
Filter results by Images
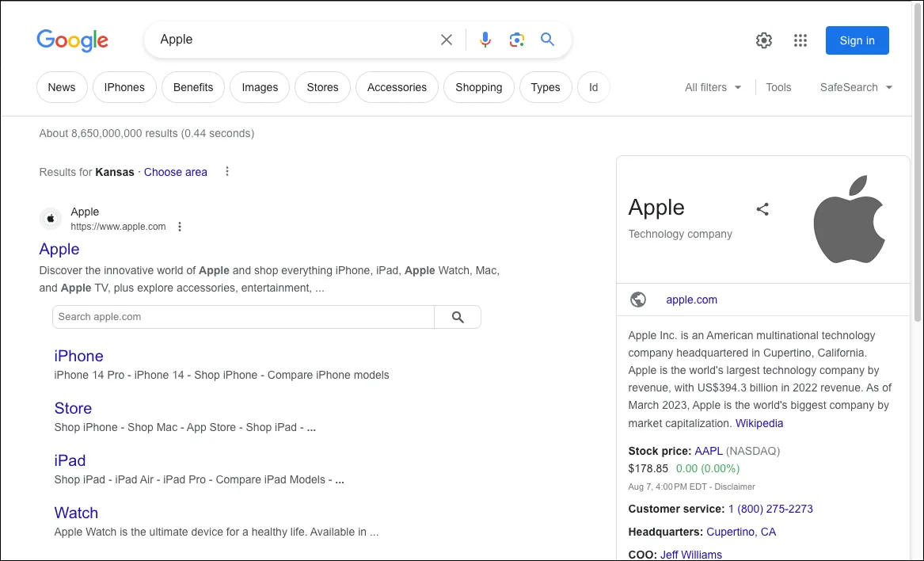(x=260, y=87)
